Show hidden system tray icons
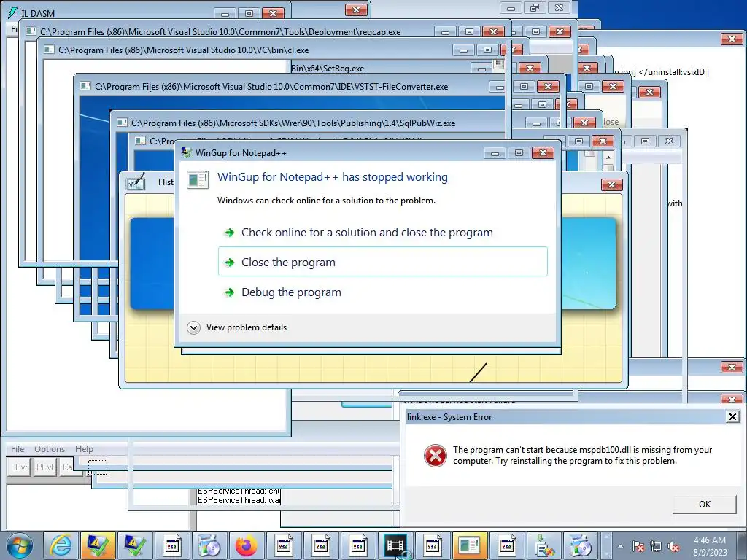Image resolution: width=747 pixels, height=560 pixels. tap(620, 546)
